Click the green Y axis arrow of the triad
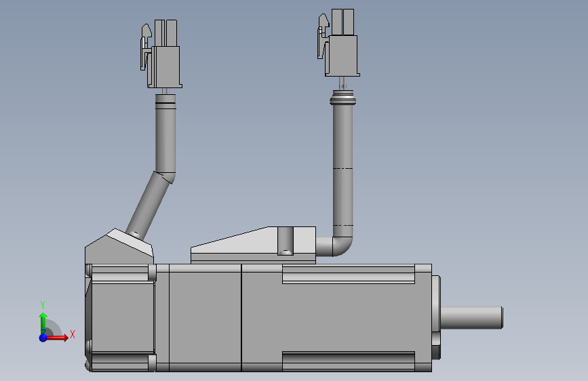The image size is (588, 381). click(43, 323)
